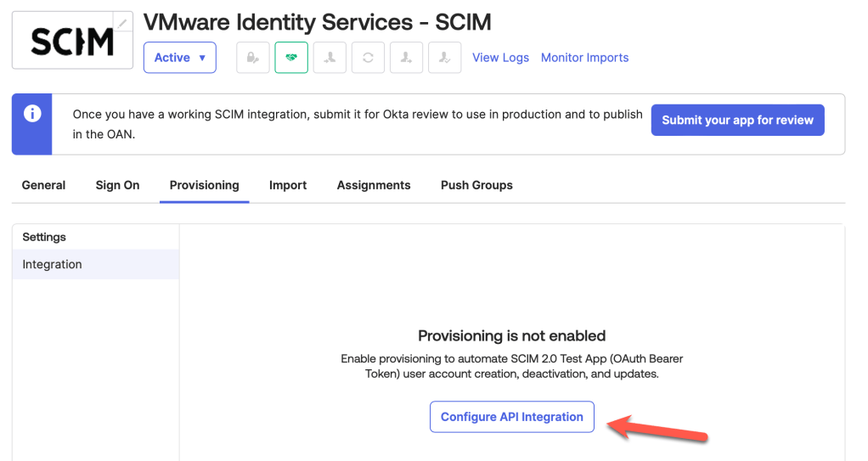
Task: Click the green handshake icon
Action: coord(291,58)
